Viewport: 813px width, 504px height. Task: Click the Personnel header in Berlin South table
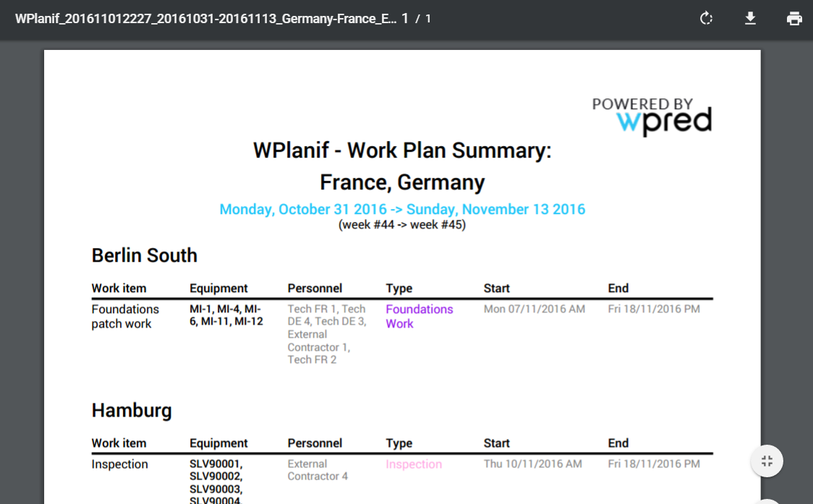[x=315, y=288]
